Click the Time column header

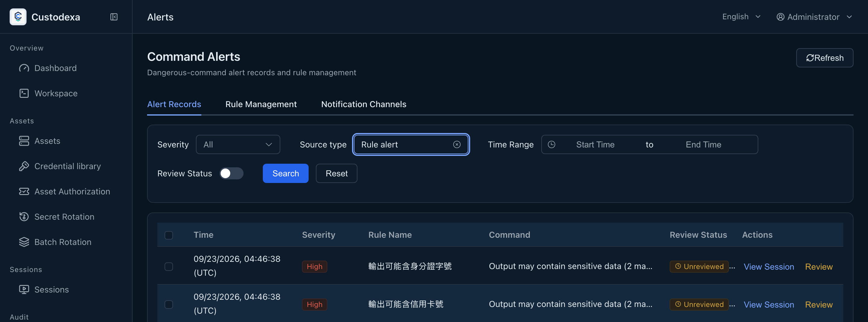(x=203, y=235)
